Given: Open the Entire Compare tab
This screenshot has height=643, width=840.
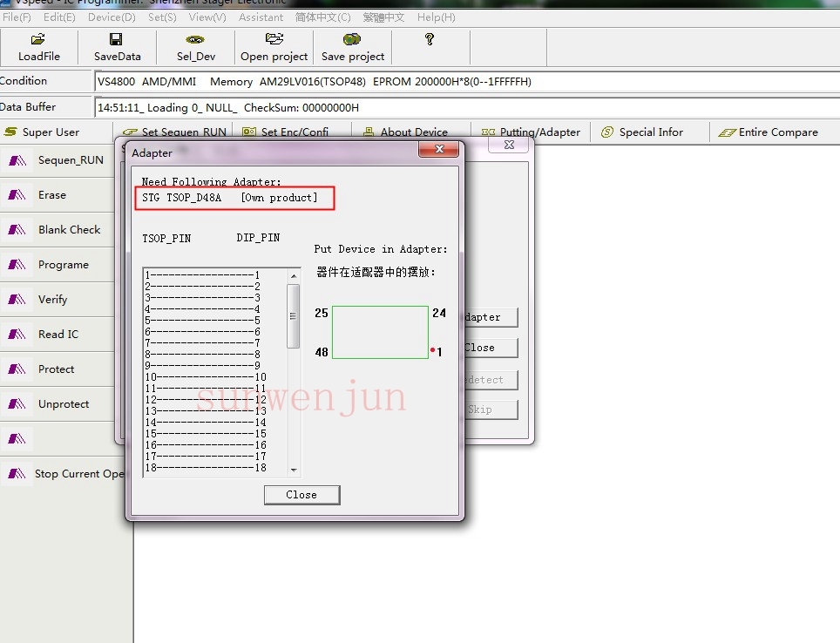Looking at the screenshot, I should pos(777,132).
